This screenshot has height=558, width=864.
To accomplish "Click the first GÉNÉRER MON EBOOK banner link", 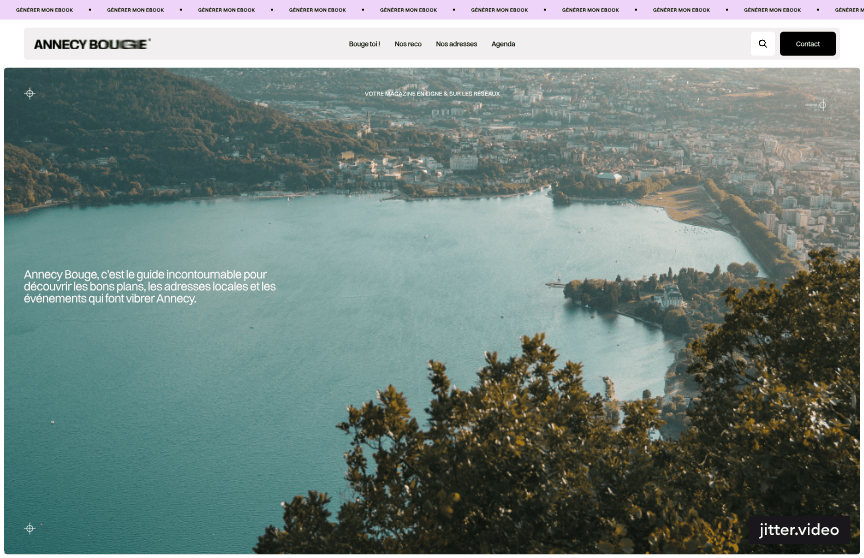I will click(43, 10).
